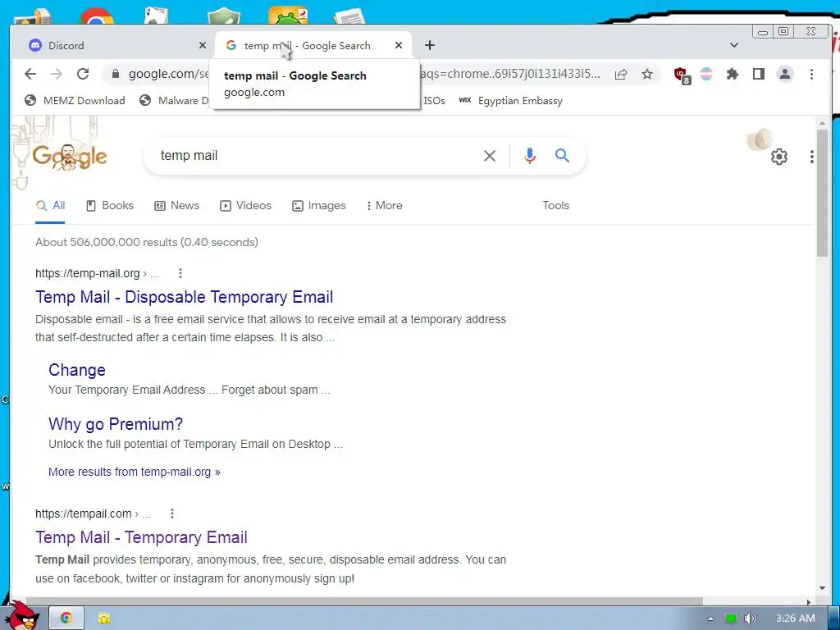The image size is (840, 630).
Task: Open Google quick settings gear
Action: click(779, 157)
